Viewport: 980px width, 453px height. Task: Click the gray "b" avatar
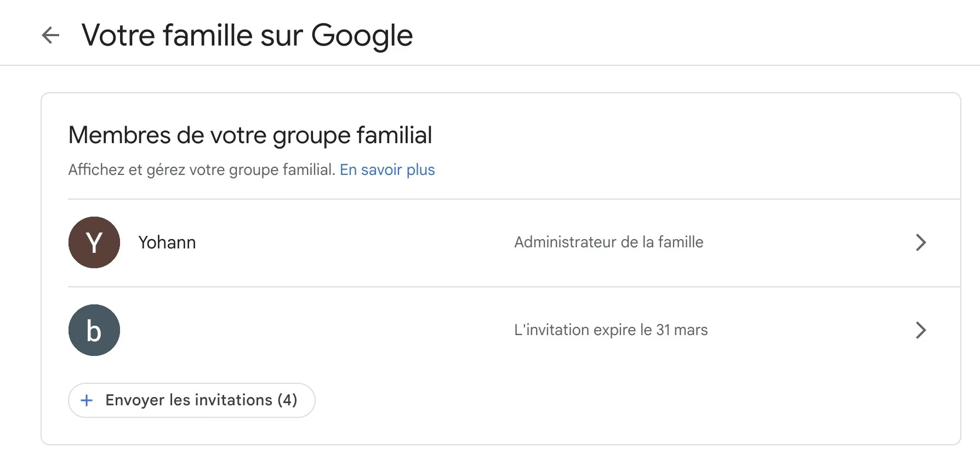[94, 330]
